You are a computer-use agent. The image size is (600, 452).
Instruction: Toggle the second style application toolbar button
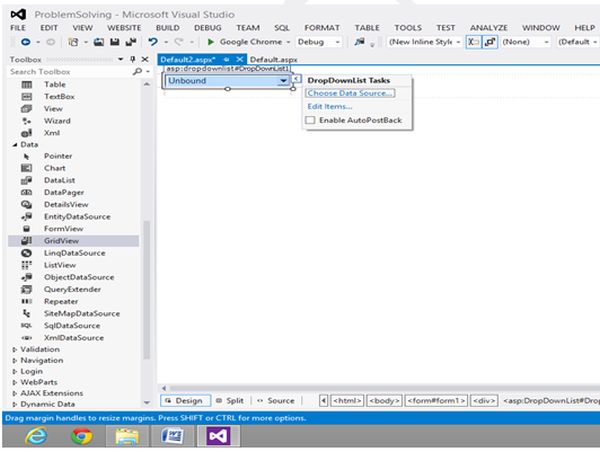[x=490, y=42]
